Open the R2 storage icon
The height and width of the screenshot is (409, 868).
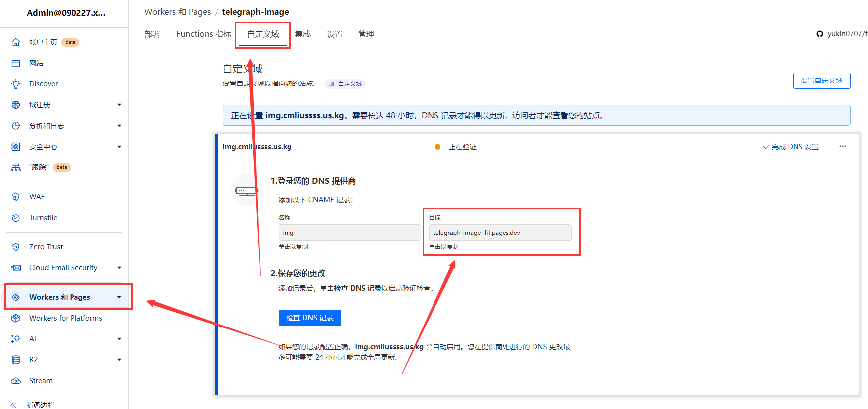point(16,360)
